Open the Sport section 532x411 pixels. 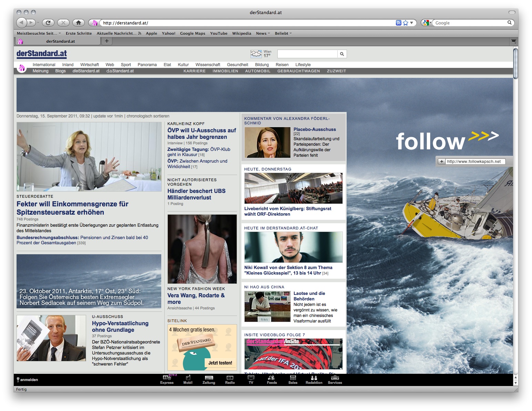(126, 65)
